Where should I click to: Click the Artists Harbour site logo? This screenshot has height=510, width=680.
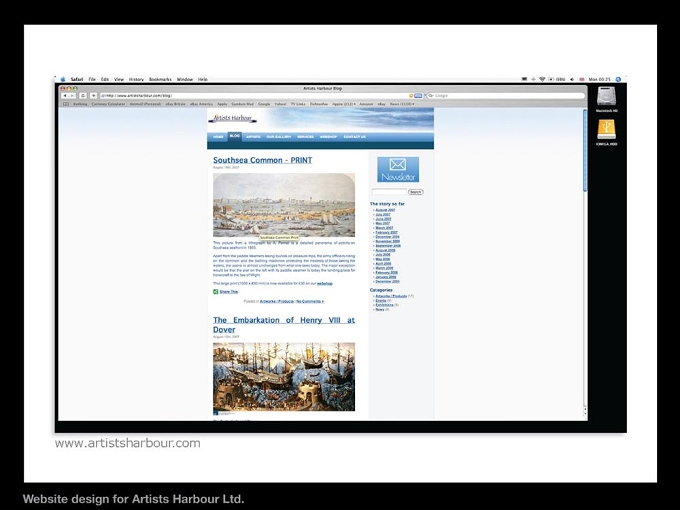pos(233,118)
